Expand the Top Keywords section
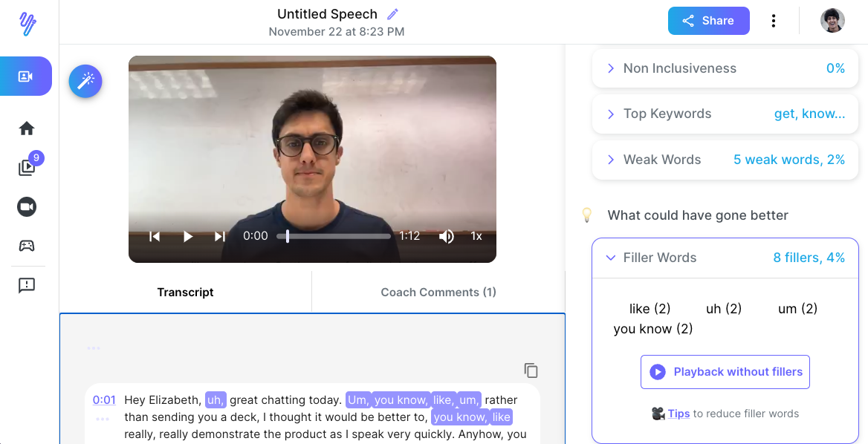868x444 pixels. [609, 114]
